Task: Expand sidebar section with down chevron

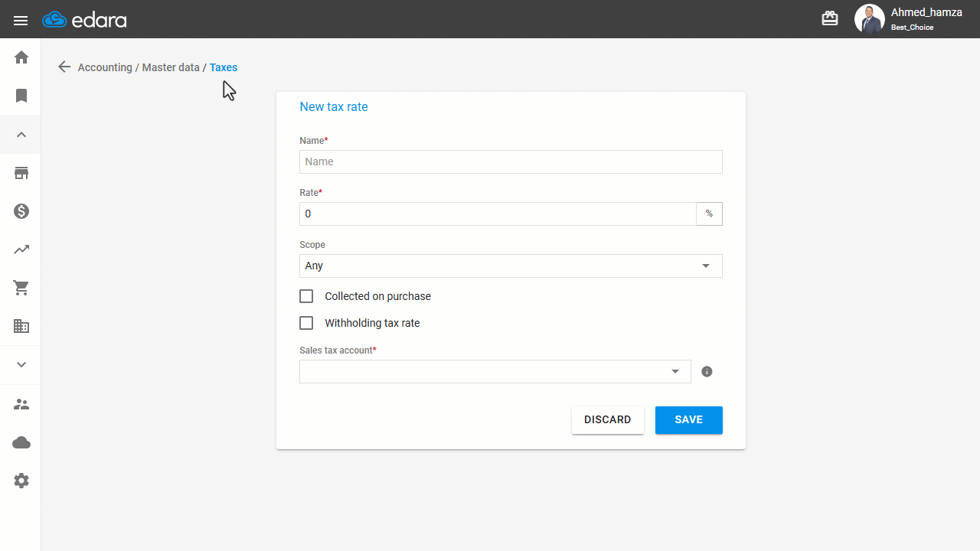Action: [21, 365]
